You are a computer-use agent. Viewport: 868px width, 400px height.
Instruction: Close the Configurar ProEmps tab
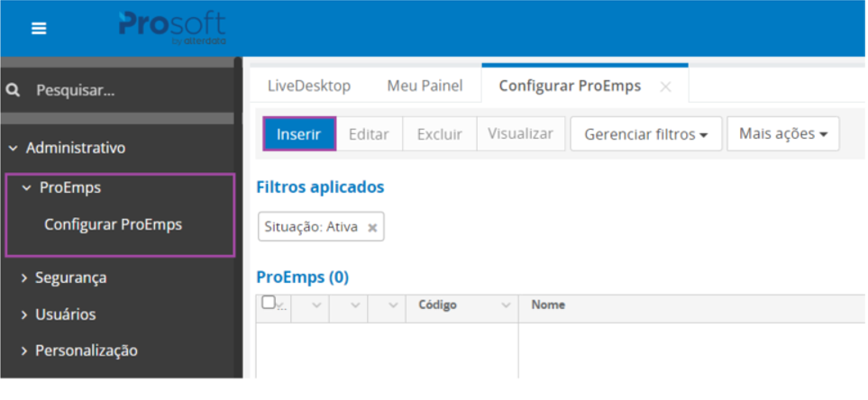click(x=666, y=86)
